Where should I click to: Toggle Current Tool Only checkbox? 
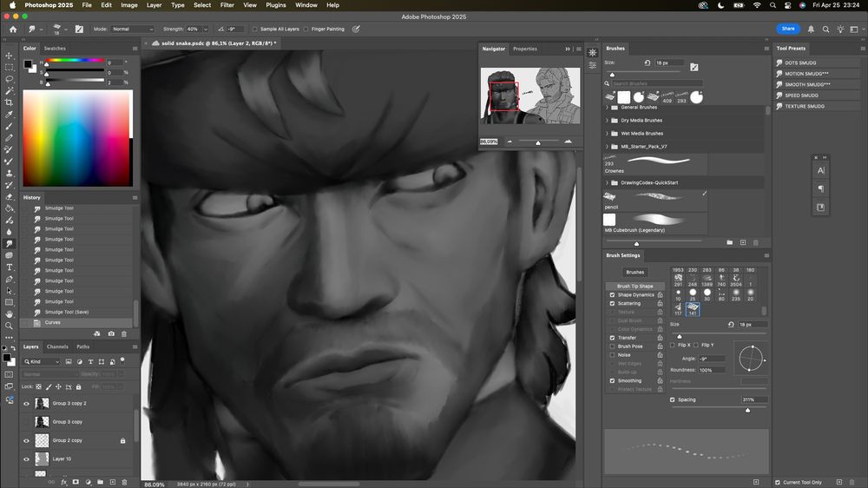(778, 483)
